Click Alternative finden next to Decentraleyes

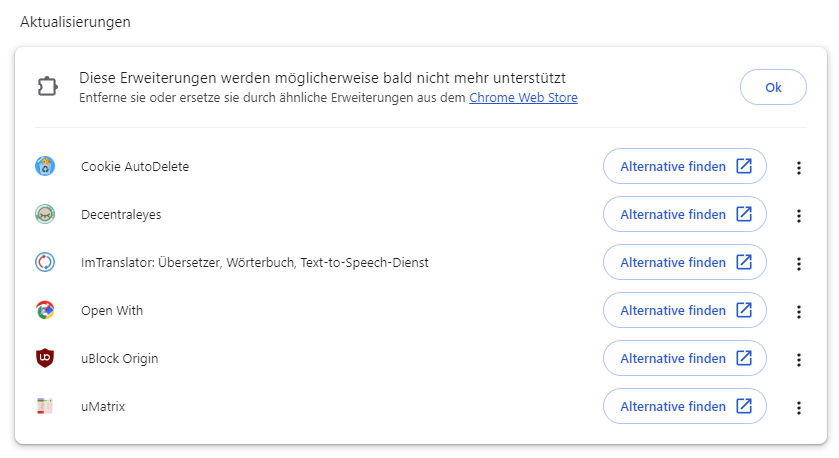684,214
